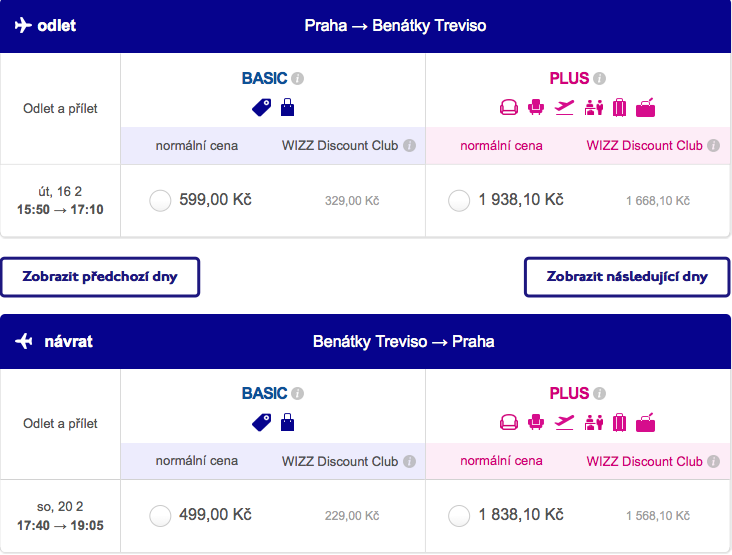Click airport check-in desk icon in return PLUS
The height and width of the screenshot is (555, 732).
coord(594,422)
